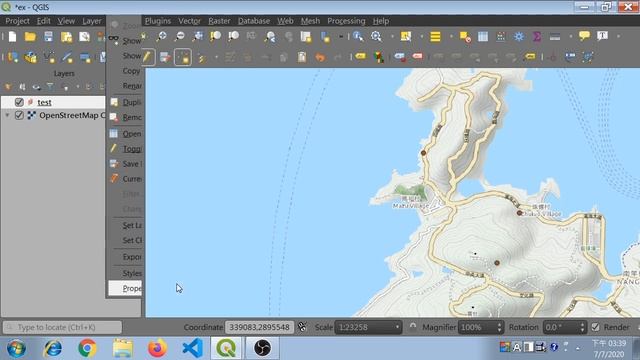The width and height of the screenshot is (640, 360).
Task: Select the test layer in Layers panel
Action: point(44,102)
